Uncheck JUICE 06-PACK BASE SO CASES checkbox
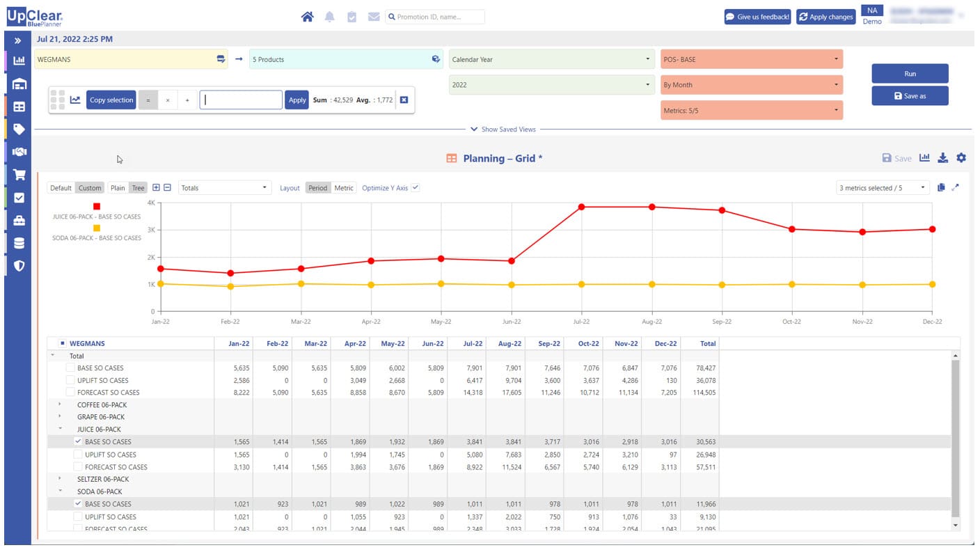 pos(78,441)
